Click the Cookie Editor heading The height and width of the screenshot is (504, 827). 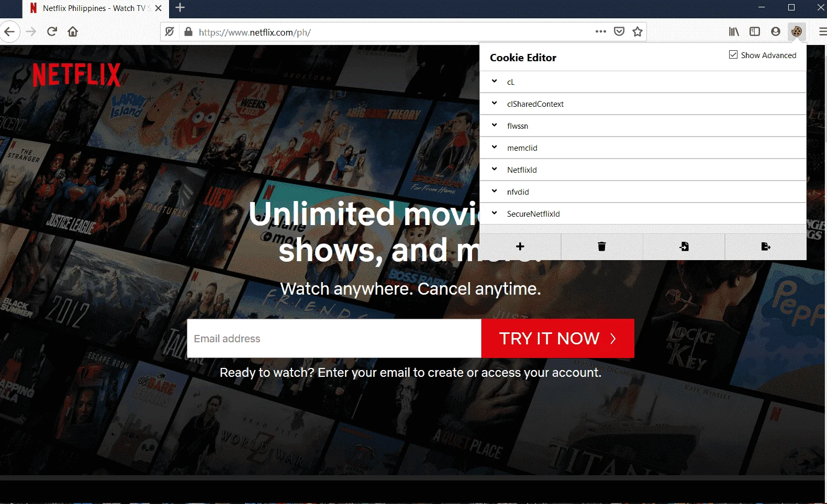pos(523,58)
